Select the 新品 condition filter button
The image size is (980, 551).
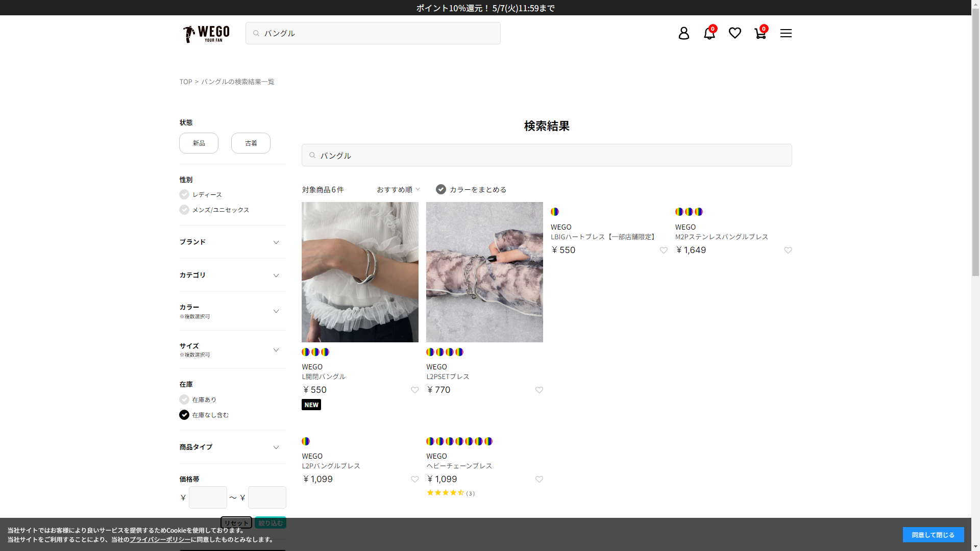tap(199, 143)
